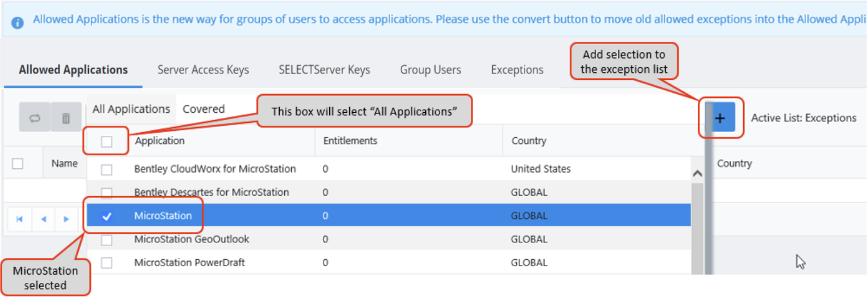Click the application list scrollbar up arrow

pos(697,173)
